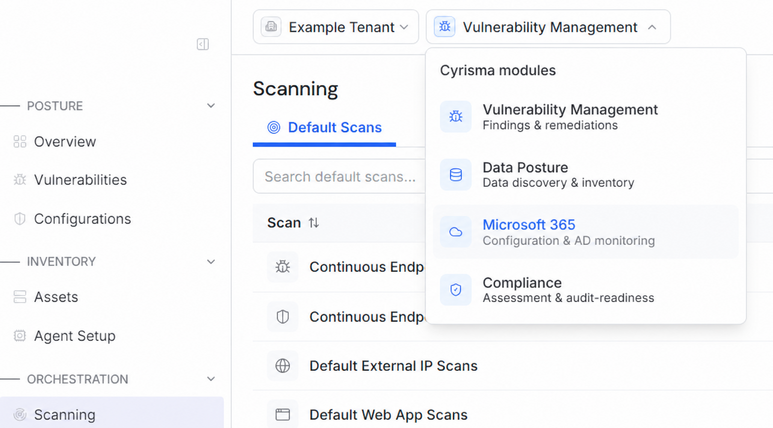
Task: Collapse the Vulnerability Management module dropdown
Action: (x=548, y=27)
